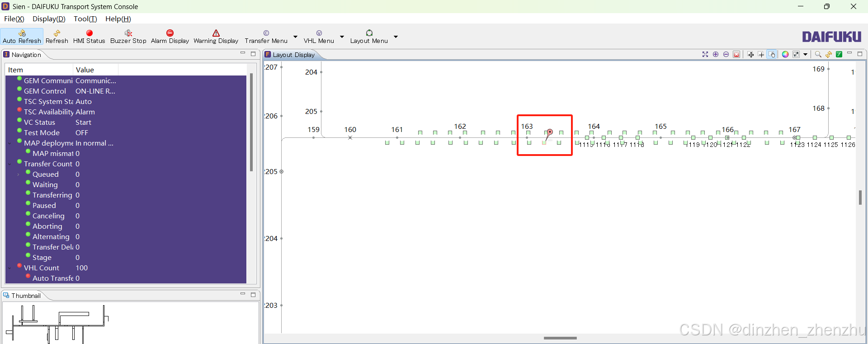This screenshot has height=344, width=868.
Task: Click the Layout Display horizontal scrollbar thumb
Action: 560,338
